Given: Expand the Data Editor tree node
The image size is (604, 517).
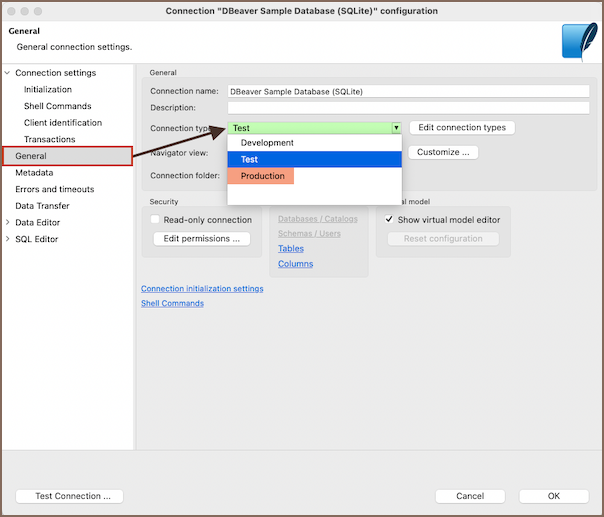Looking at the screenshot, I should tap(8, 223).
